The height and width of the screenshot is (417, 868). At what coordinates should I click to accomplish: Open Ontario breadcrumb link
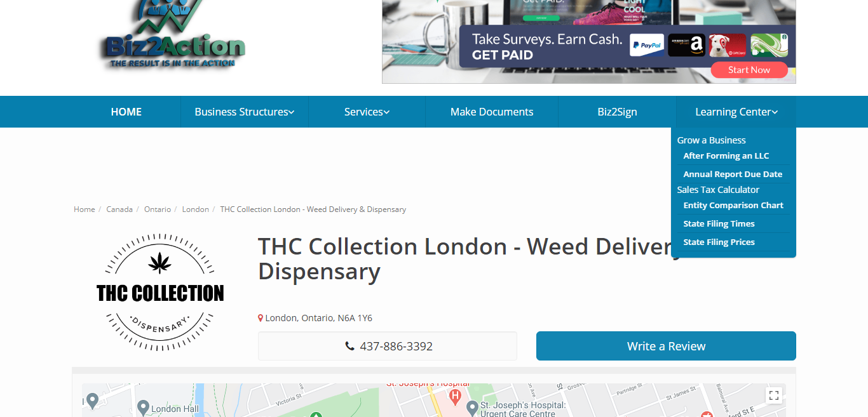tap(158, 209)
